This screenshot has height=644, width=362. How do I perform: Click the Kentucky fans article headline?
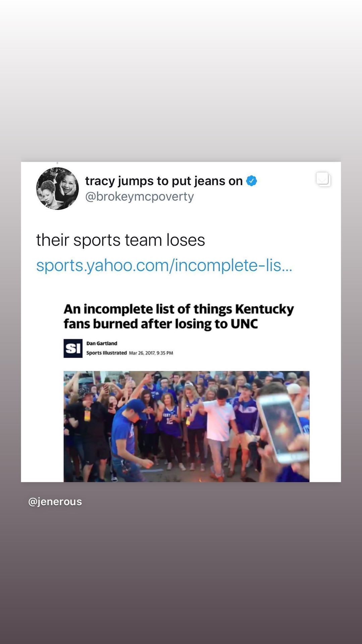[179, 316]
